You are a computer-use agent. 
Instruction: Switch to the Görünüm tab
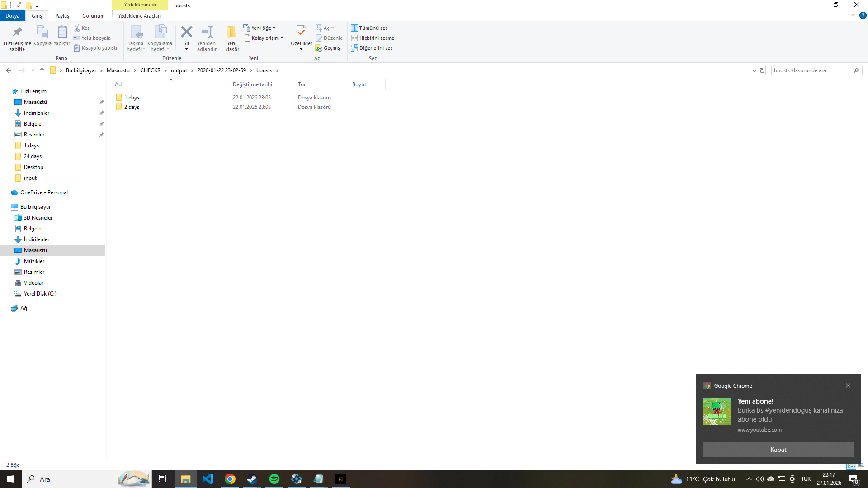click(93, 16)
